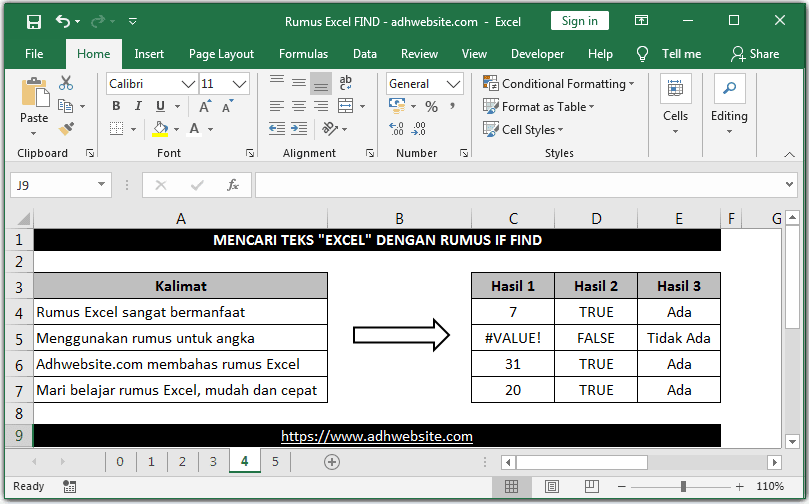
Task: Collapse the ribbon with the caret
Action: point(789,154)
